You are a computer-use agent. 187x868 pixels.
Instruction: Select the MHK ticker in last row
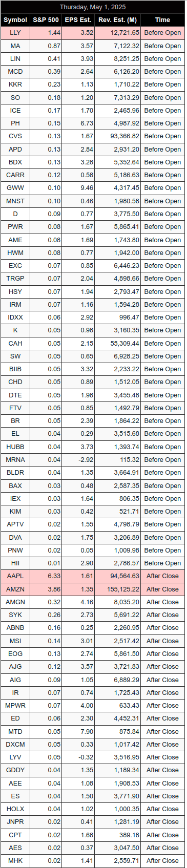tap(15, 861)
